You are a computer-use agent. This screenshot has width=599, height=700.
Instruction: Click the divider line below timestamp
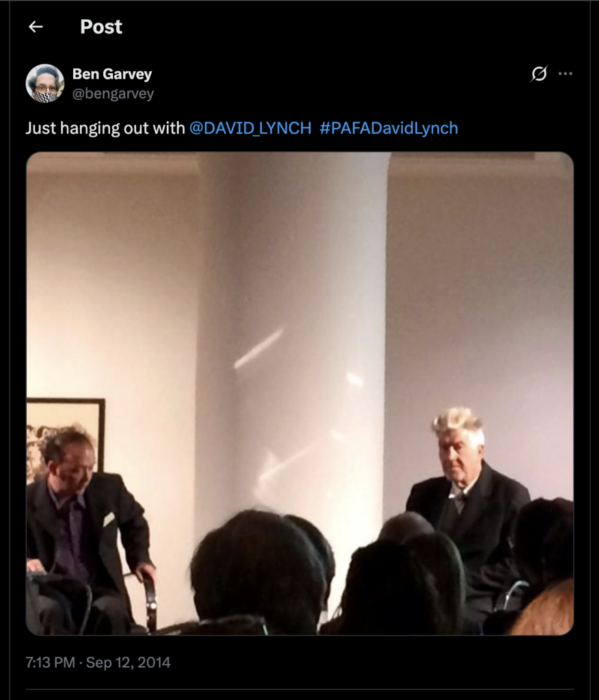pyautogui.click(x=299, y=689)
